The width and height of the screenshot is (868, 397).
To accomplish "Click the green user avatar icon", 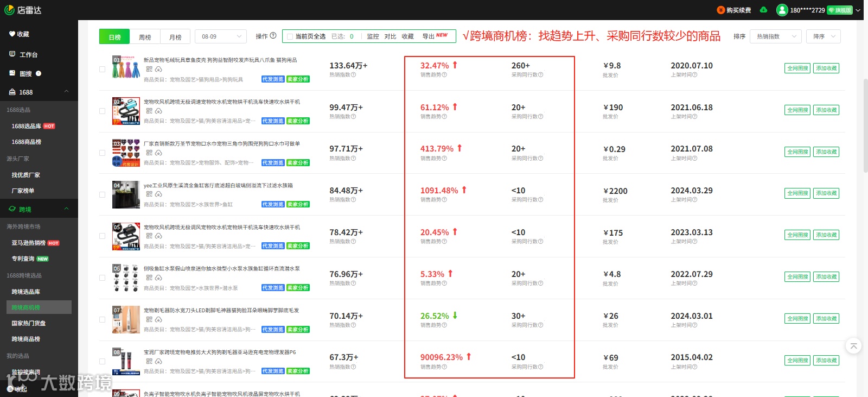I will click(x=782, y=10).
